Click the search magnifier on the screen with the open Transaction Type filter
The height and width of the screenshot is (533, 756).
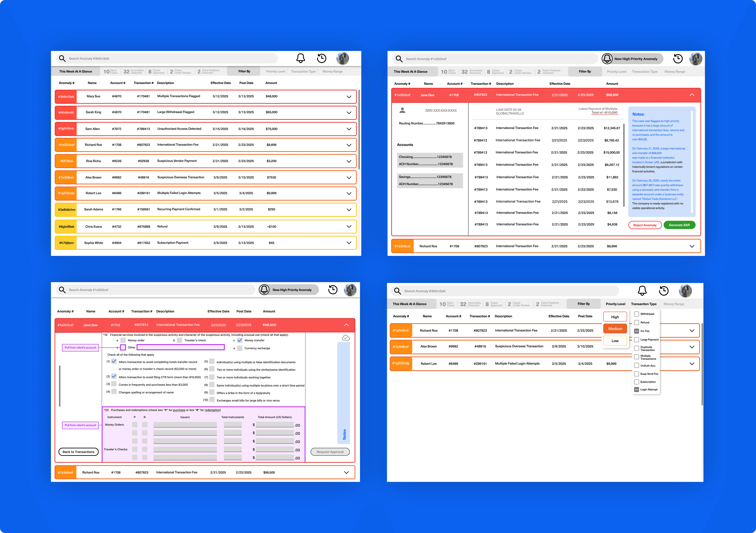pos(397,291)
